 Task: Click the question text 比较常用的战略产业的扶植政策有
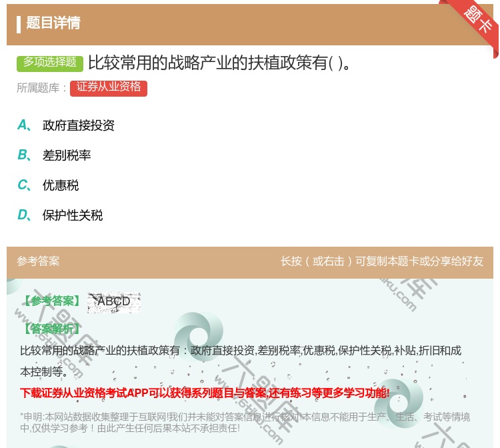tap(219, 63)
